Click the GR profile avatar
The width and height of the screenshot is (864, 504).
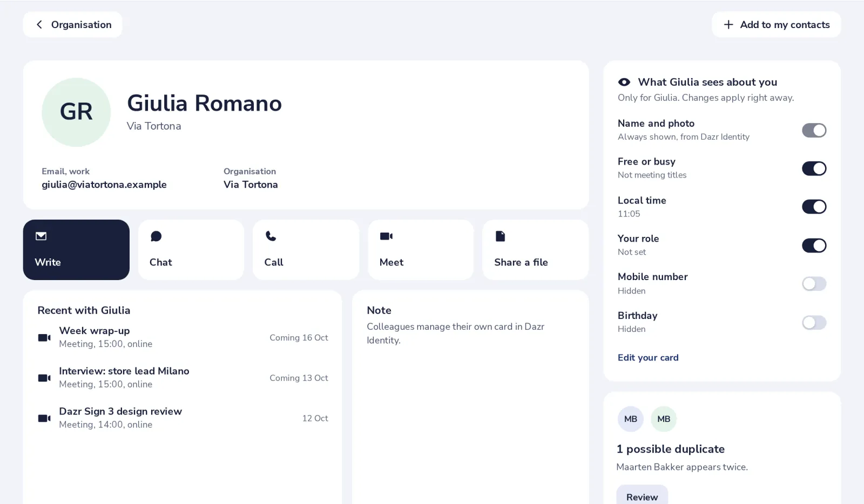[76, 112]
